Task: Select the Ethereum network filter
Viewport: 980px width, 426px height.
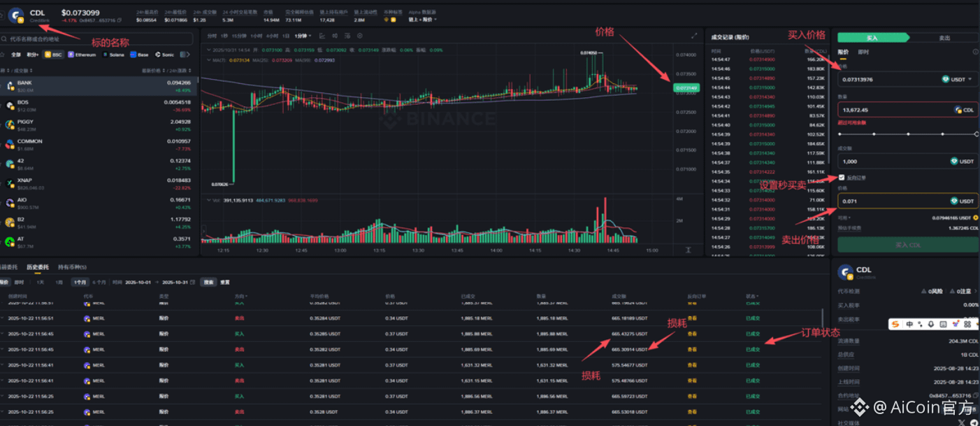Action: [x=82, y=54]
